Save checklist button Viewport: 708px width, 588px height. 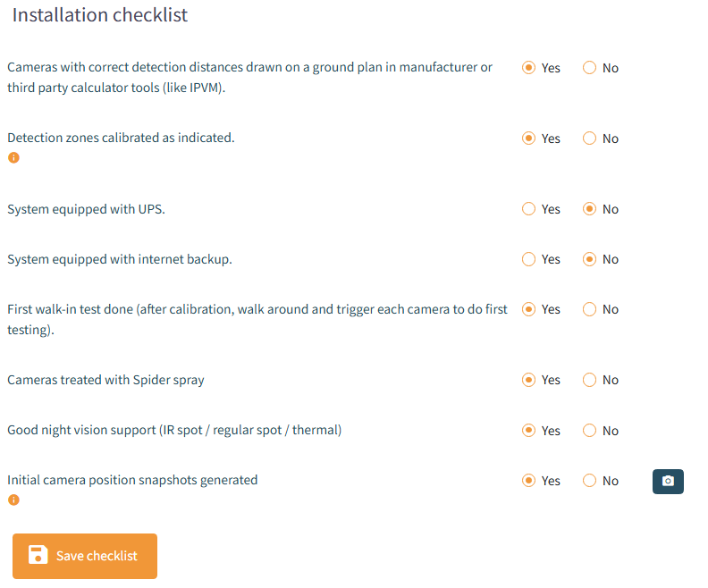(x=85, y=556)
